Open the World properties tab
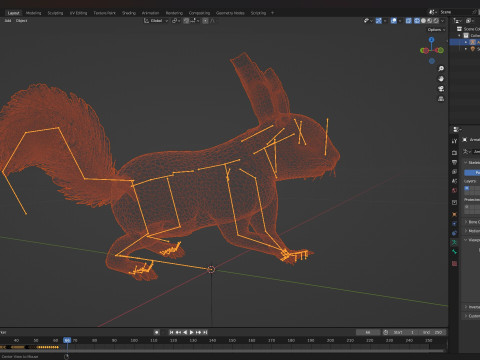The height and width of the screenshot is (360, 480). pos(454,190)
